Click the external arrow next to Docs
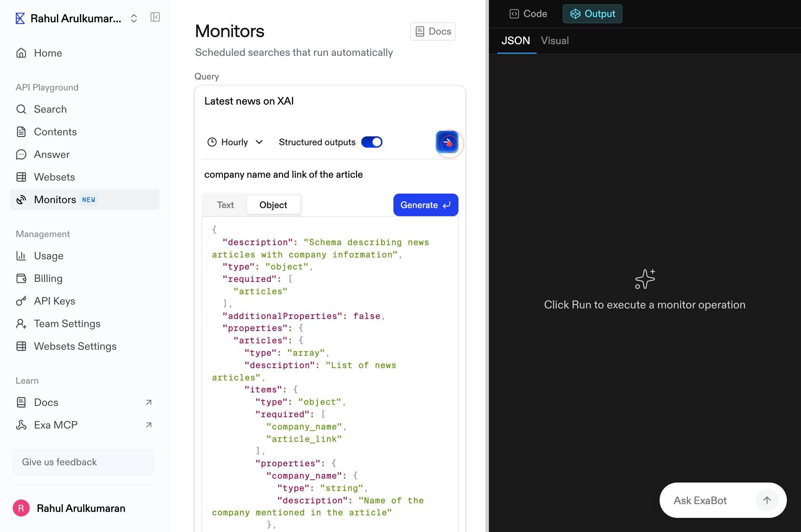This screenshot has width=801, height=532. point(149,402)
